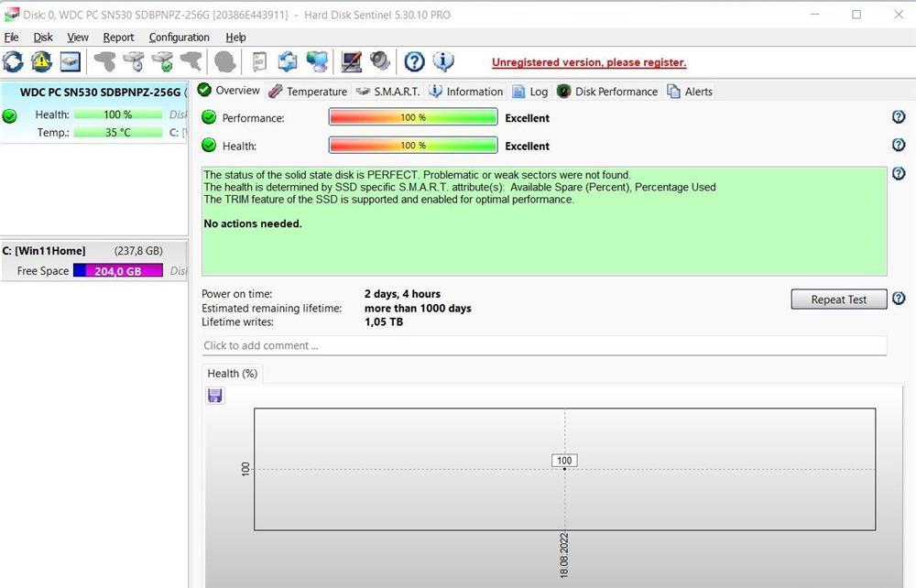This screenshot has width=916, height=588.
Task: Click green status icon in disk list panel
Action: click(x=9, y=115)
